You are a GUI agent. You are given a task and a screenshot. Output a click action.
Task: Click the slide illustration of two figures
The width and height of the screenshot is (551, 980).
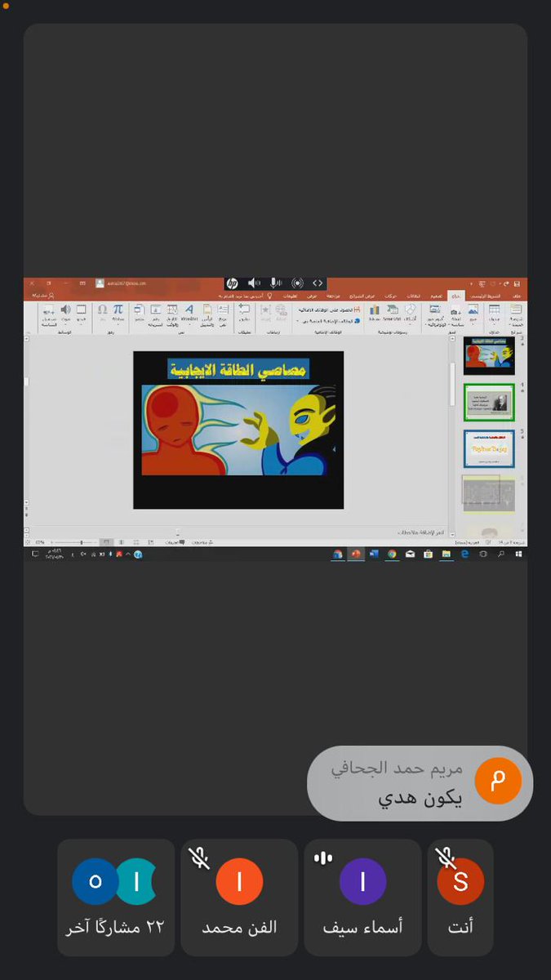[x=238, y=430]
